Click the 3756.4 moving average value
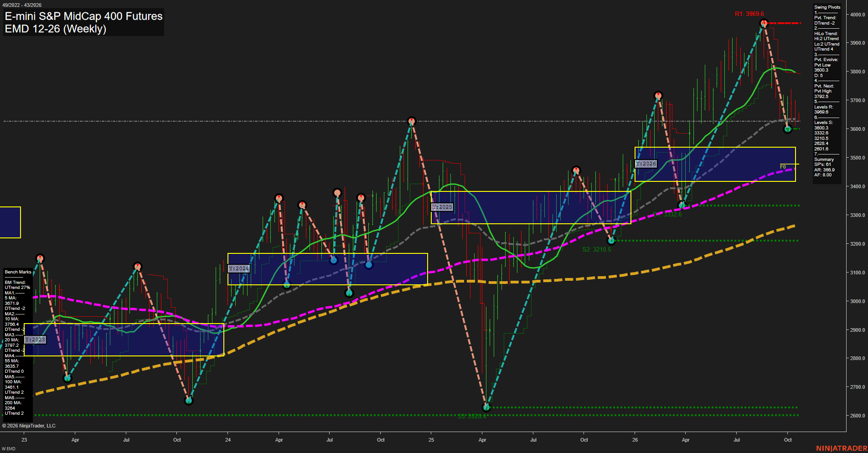This screenshot has width=868, height=453. 12,324
